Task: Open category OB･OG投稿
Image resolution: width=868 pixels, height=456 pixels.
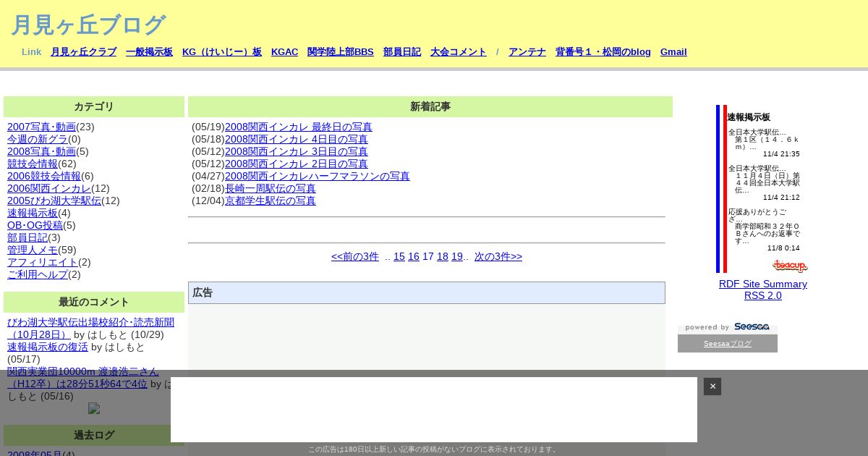Action: pyautogui.click(x=35, y=225)
